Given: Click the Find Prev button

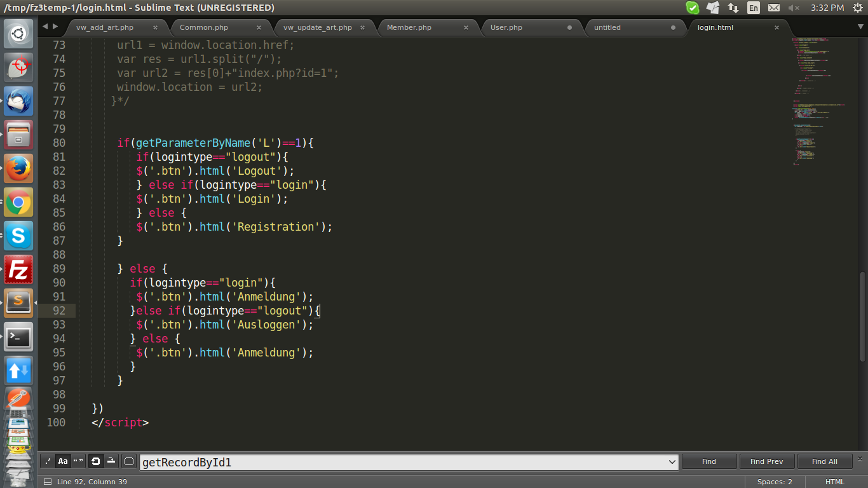Looking at the screenshot, I should click(x=766, y=462).
